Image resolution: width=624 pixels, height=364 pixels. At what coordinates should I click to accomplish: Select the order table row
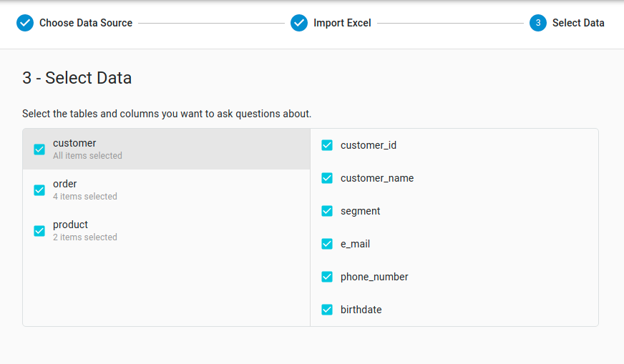[166, 190]
